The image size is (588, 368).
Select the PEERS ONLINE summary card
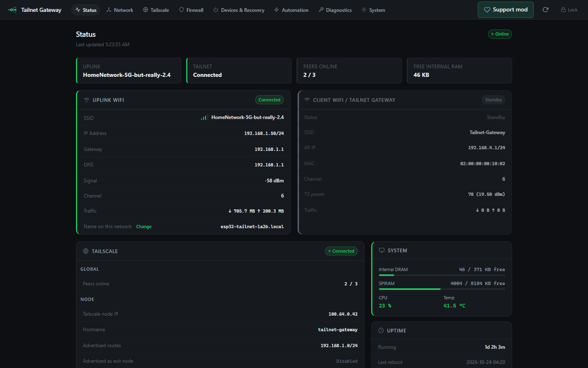[349, 71]
